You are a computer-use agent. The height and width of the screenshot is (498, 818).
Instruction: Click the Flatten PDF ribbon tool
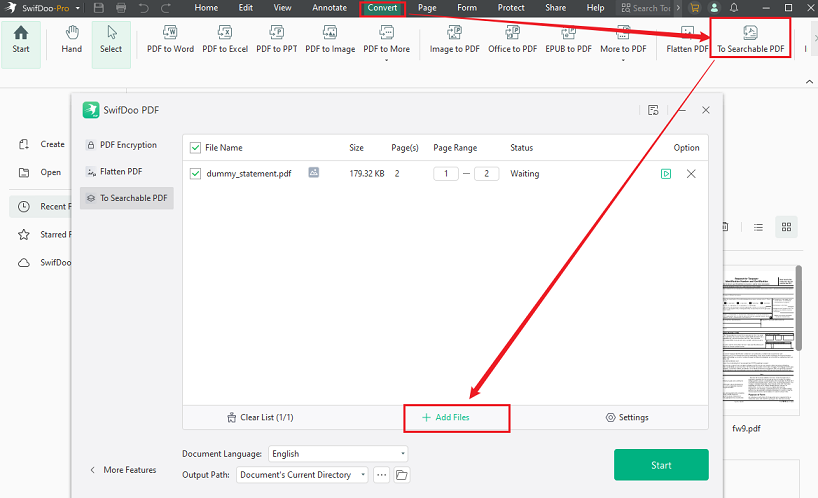pyautogui.click(x=687, y=40)
